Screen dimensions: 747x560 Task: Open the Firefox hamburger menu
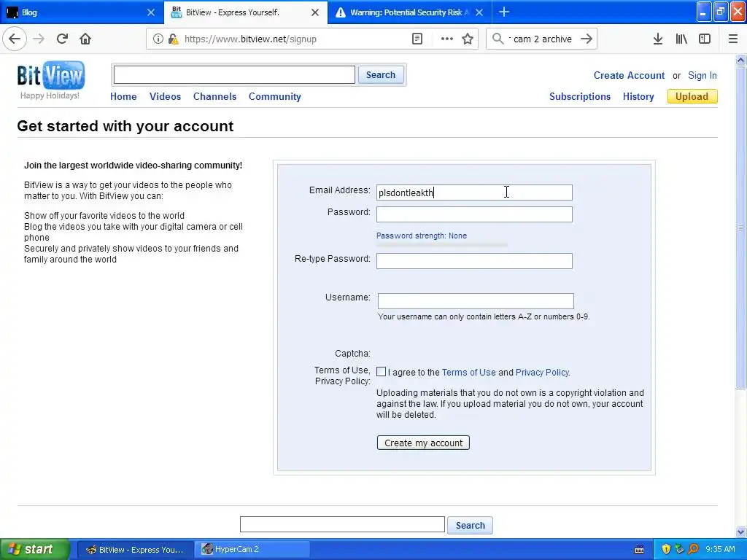coord(732,39)
